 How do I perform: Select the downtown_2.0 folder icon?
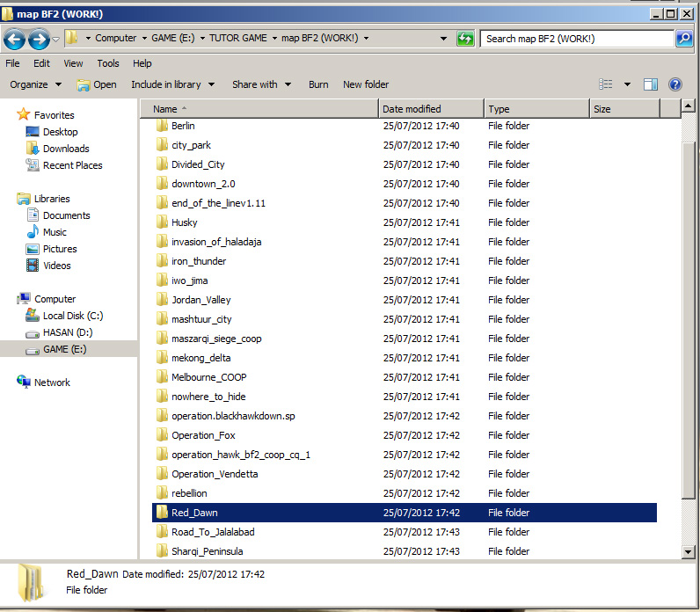point(162,184)
